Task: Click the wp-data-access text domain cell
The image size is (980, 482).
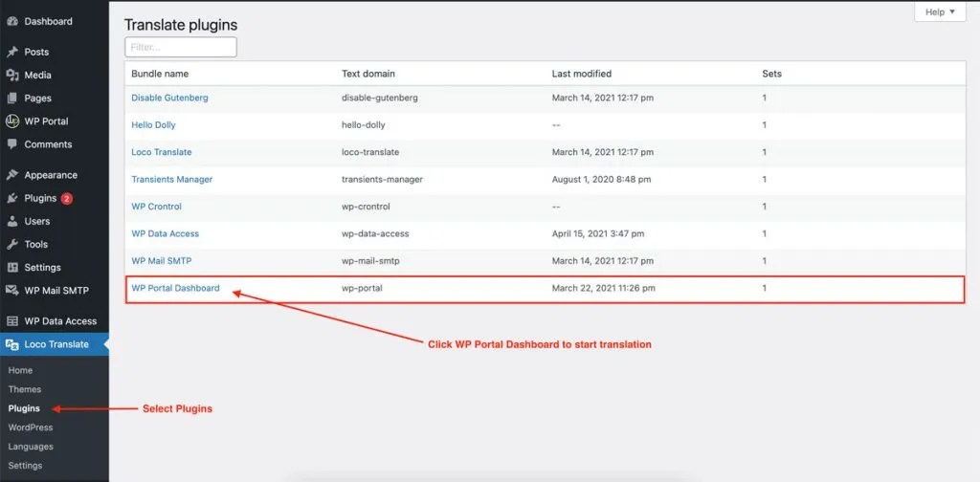Action: point(375,233)
